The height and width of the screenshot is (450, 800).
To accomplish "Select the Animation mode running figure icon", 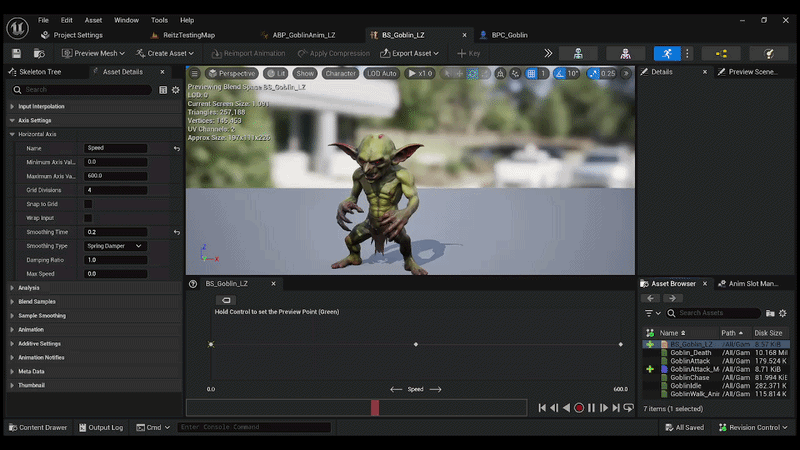I will point(667,53).
